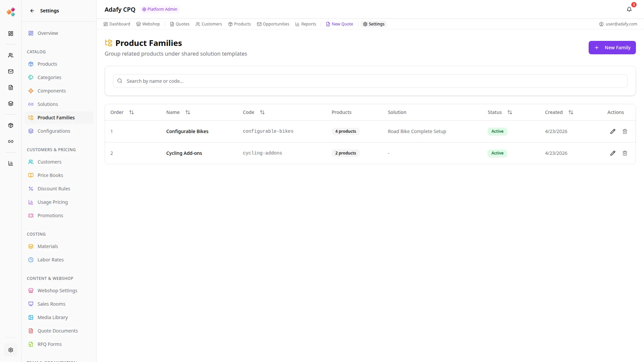Sort table by Created date

(x=571, y=112)
